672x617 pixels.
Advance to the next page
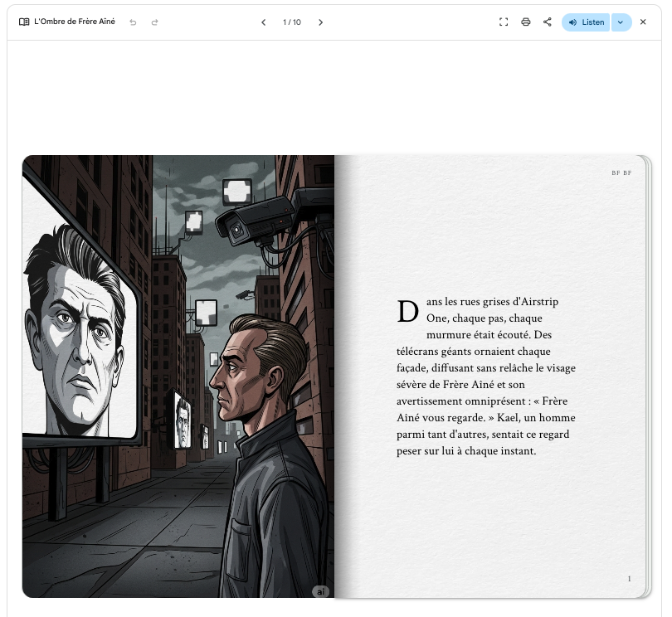(321, 22)
